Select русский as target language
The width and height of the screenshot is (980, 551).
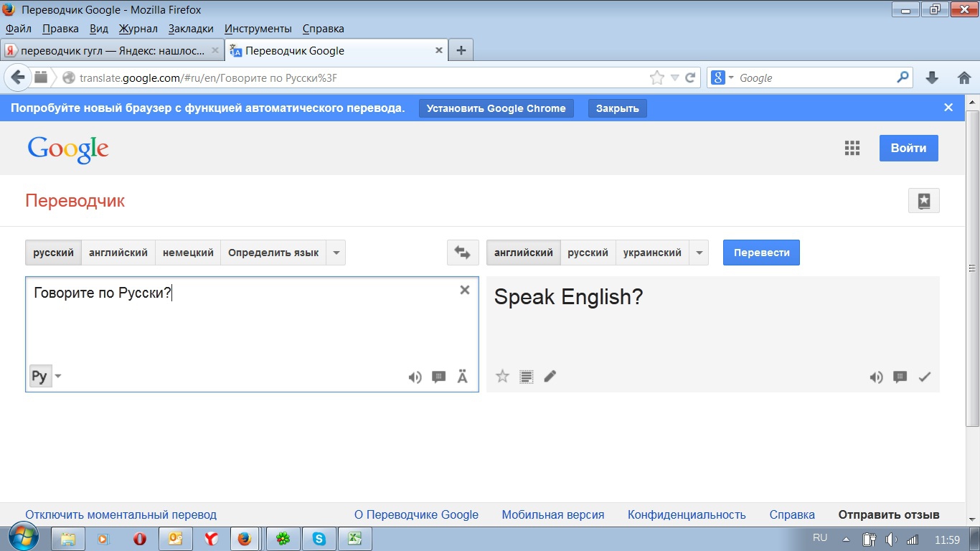point(588,253)
